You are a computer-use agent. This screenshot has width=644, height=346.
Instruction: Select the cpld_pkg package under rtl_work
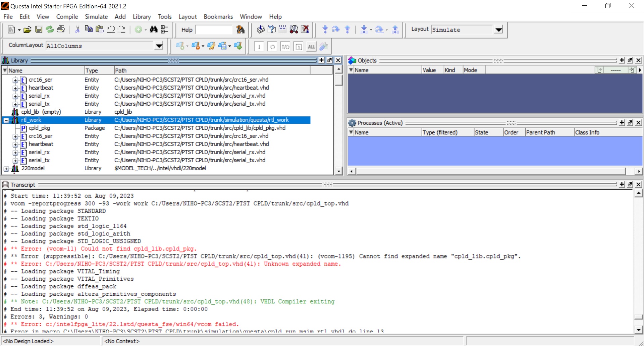tap(39, 128)
